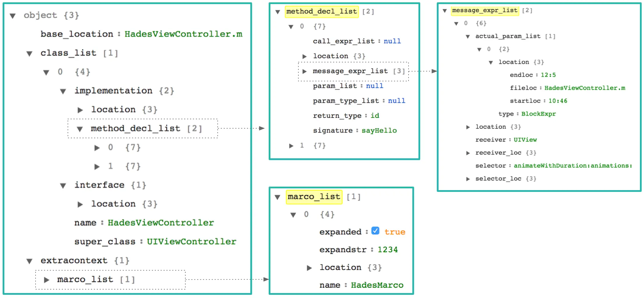Select the param_list "null" value
Image resolution: width=644 pixels, height=298 pixels.
click(375, 86)
